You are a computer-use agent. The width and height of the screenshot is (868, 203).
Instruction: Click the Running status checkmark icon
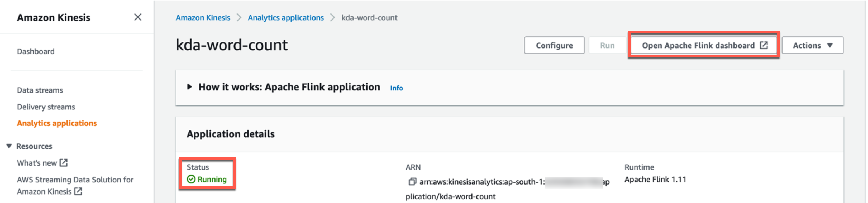click(x=191, y=179)
